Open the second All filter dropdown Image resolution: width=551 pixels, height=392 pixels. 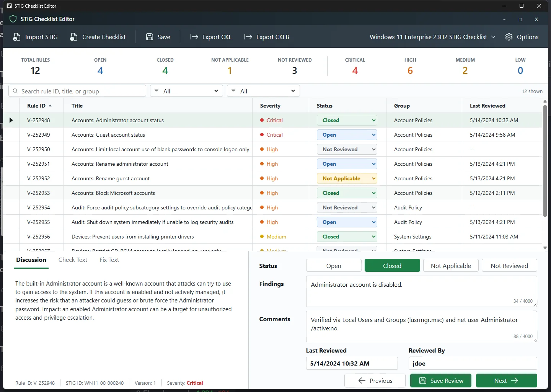(x=264, y=91)
